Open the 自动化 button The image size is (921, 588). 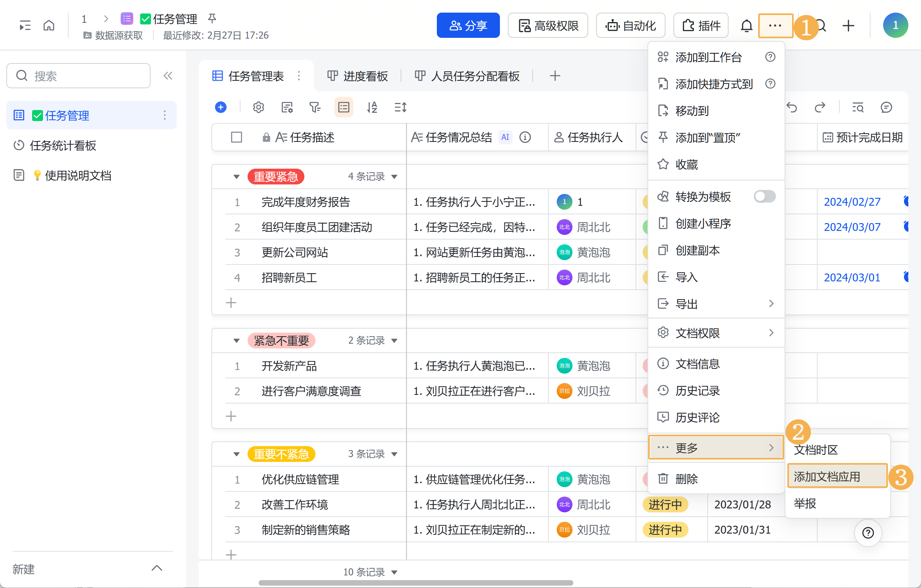click(x=630, y=25)
